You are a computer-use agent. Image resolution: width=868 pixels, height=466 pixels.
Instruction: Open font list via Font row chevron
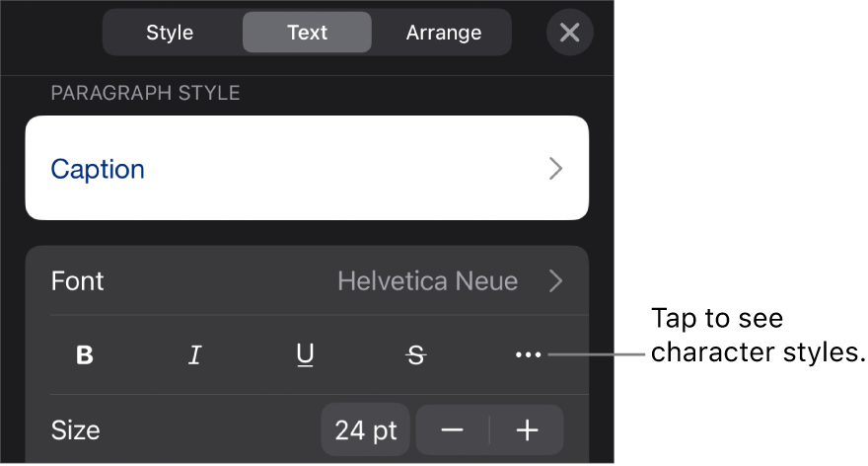(556, 281)
